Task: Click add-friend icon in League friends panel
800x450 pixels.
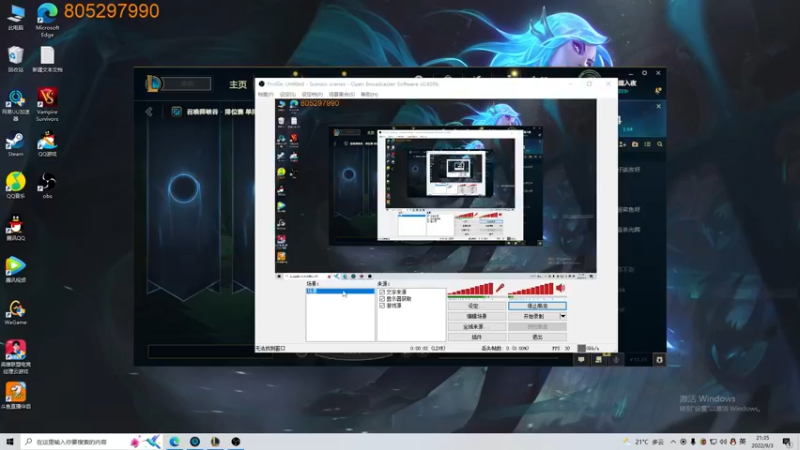Action: [622, 144]
